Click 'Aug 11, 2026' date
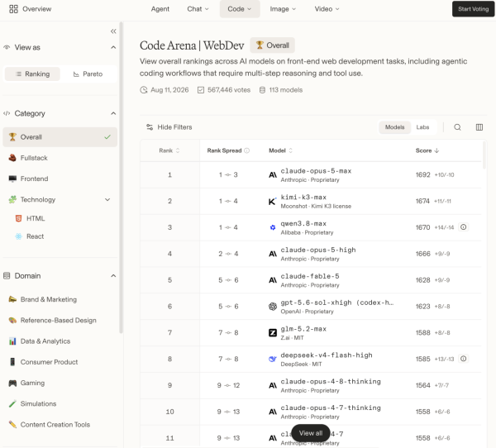The image size is (496, 448). 169,90
